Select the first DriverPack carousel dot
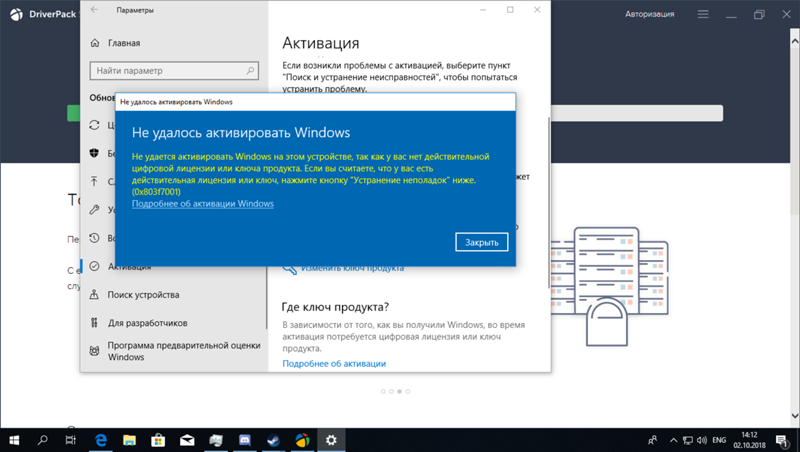800x452 pixels. tap(383, 391)
